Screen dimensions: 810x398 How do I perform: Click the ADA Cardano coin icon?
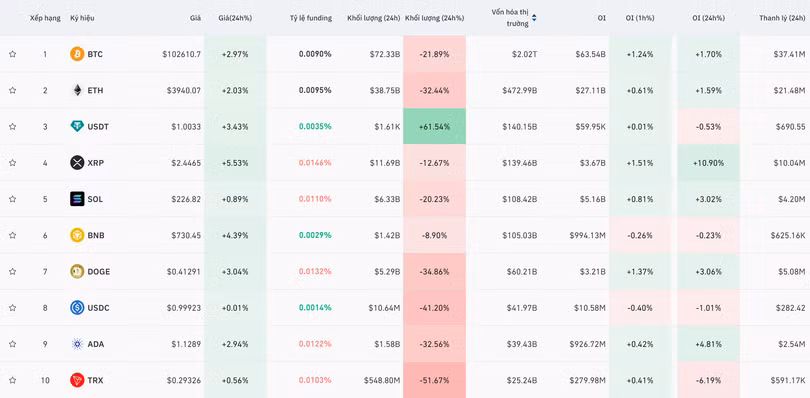[x=77, y=344]
